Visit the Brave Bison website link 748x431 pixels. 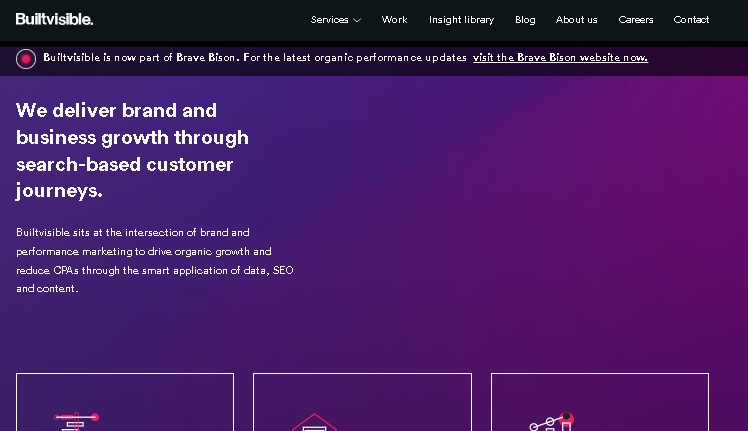tap(561, 57)
